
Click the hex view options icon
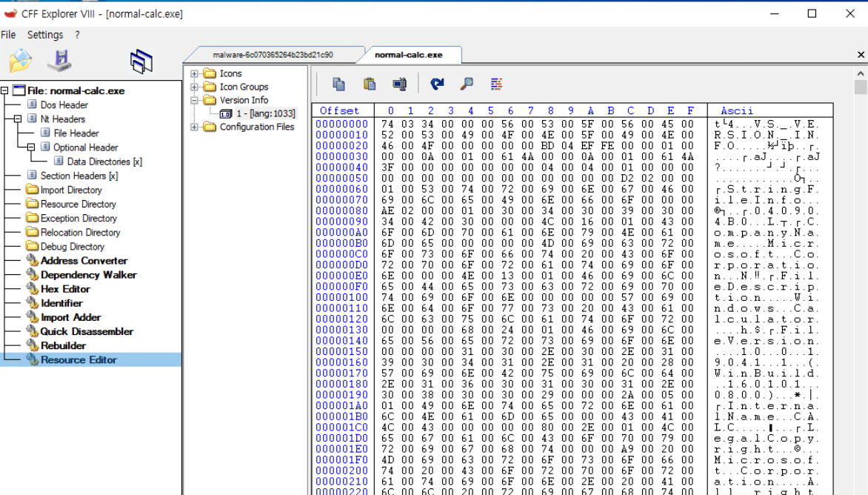tap(496, 84)
